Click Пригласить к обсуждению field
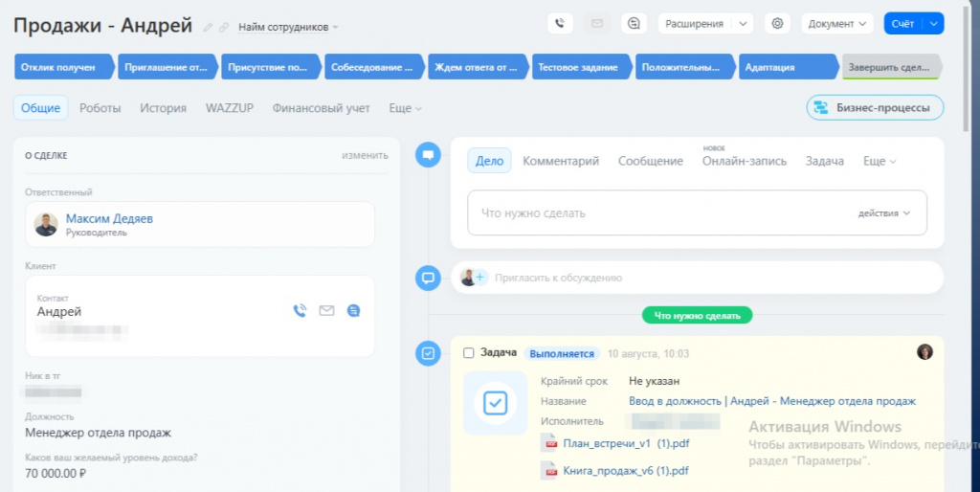The height and width of the screenshot is (492, 980). pos(697,278)
